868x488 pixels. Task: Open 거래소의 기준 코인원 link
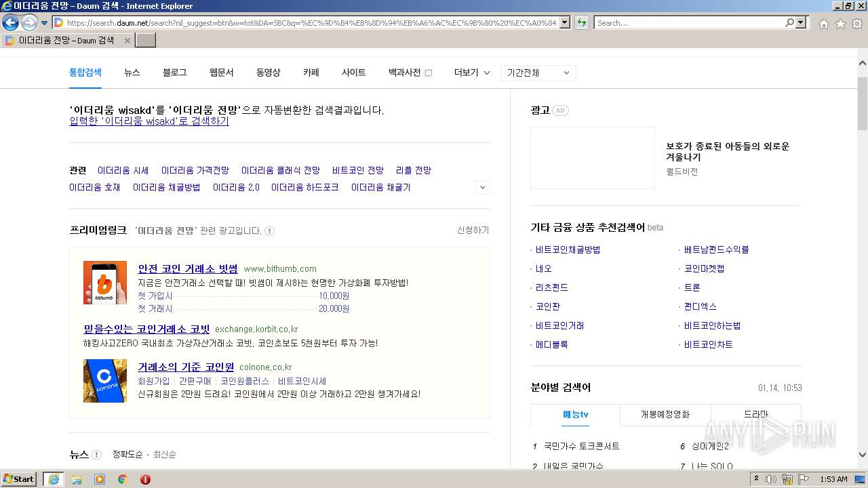click(x=186, y=367)
